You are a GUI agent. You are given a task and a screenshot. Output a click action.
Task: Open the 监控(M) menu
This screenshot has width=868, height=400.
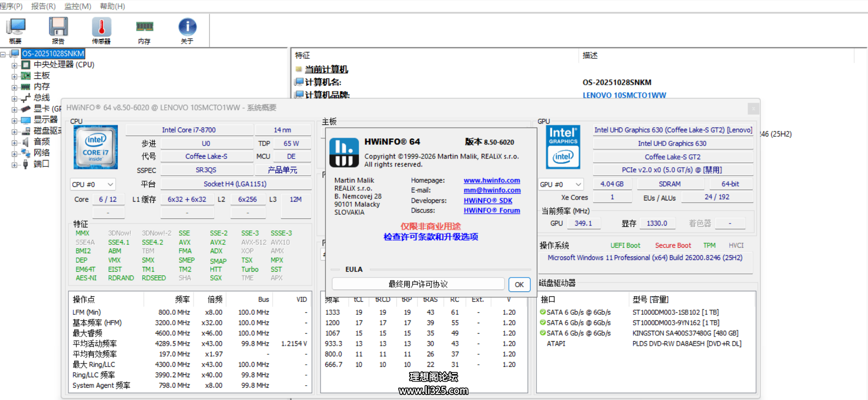click(78, 6)
